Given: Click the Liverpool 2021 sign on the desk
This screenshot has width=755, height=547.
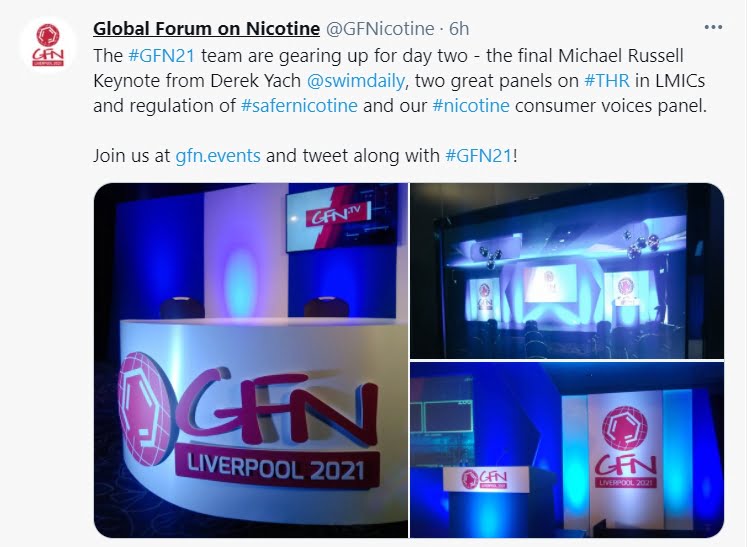Looking at the screenshot, I should pyautogui.click(x=276, y=468).
